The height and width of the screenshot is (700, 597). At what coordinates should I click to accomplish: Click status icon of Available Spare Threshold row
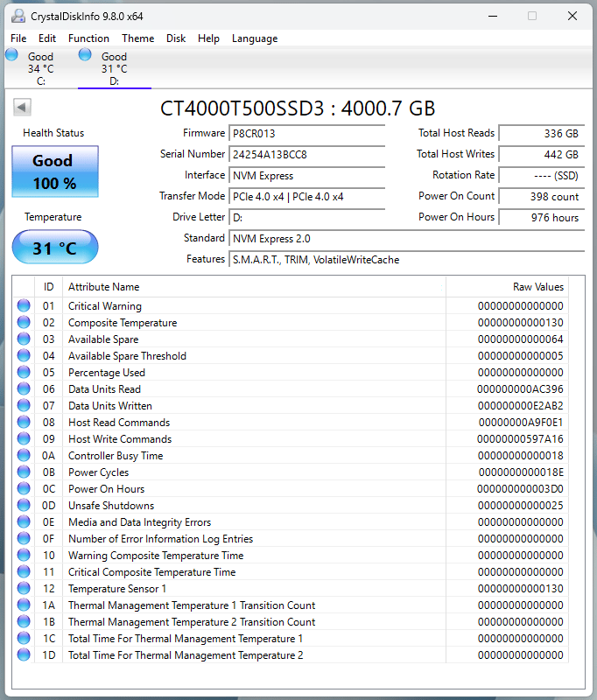point(24,356)
